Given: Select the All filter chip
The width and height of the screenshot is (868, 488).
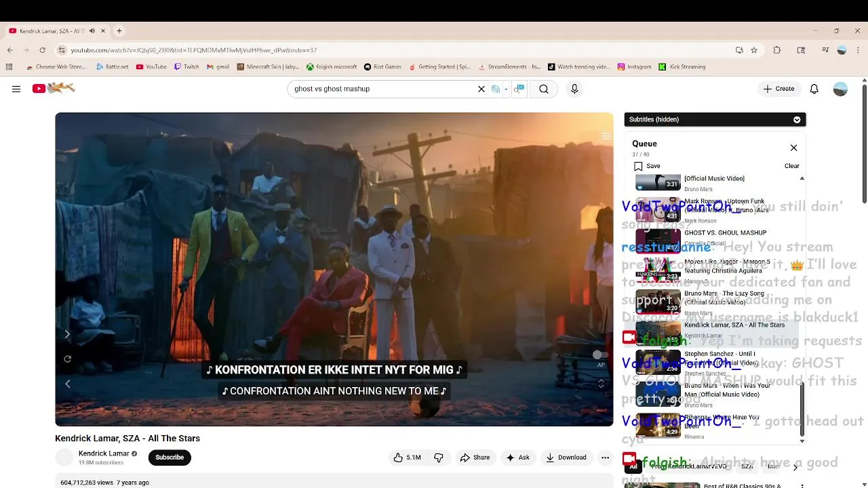Looking at the screenshot, I should click(x=633, y=467).
